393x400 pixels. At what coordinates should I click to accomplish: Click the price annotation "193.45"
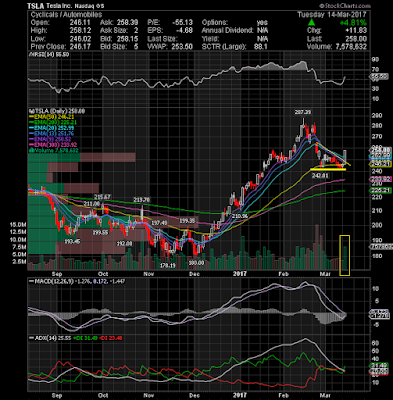(72, 241)
